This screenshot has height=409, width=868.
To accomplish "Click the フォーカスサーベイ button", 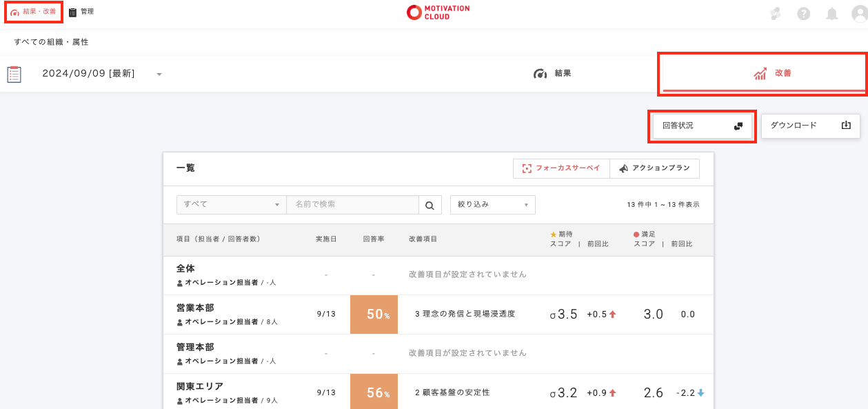I will point(561,168).
